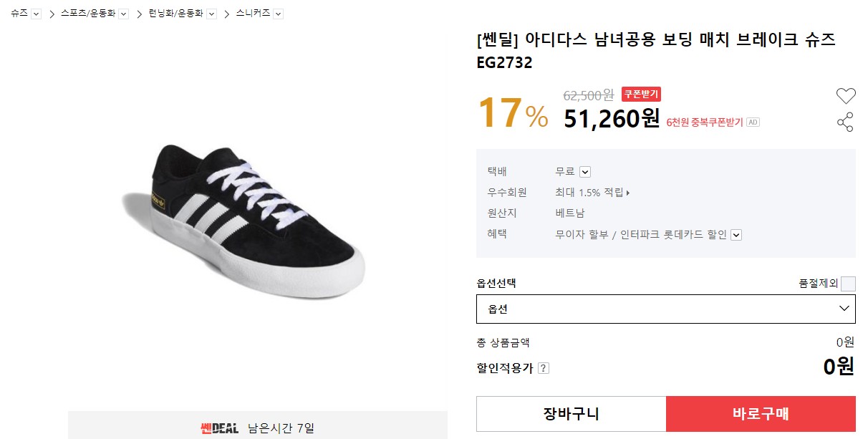Open the 슈즈 breadcrumb category dropdown
The width and height of the screenshot is (868, 439).
coord(37,14)
